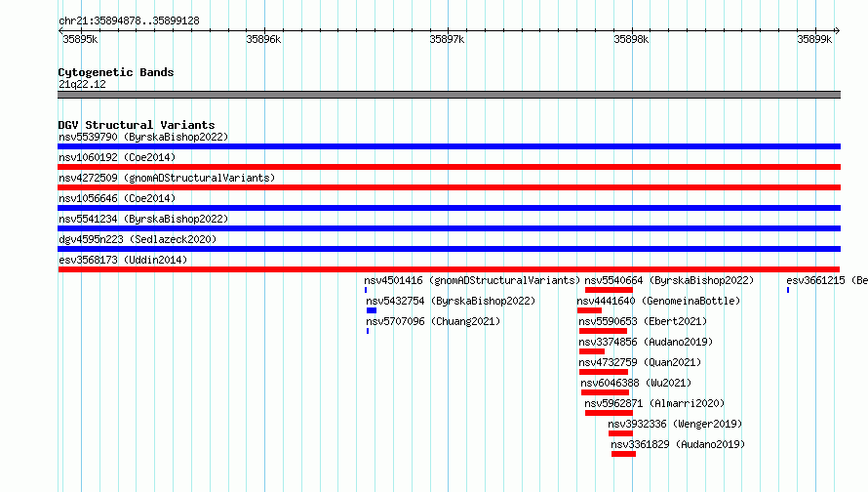This screenshot has width=868, height=492.
Task: Open the nsv1060192 (Coe2014) variant label
Action: (x=117, y=157)
